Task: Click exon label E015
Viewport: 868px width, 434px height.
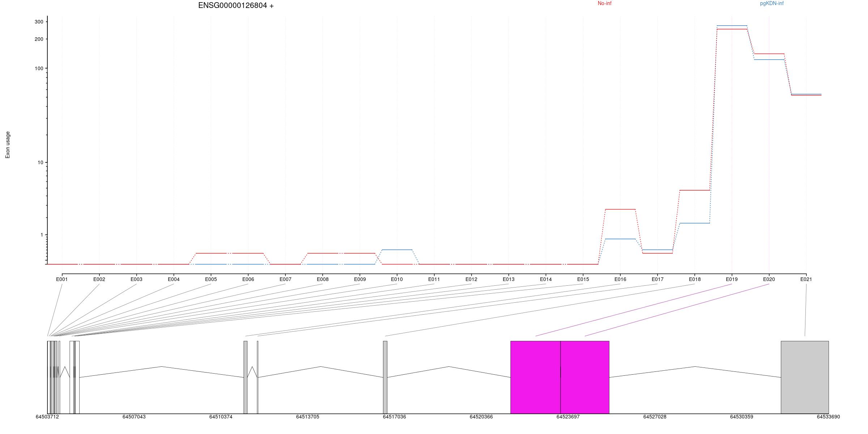Action: pyautogui.click(x=583, y=279)
